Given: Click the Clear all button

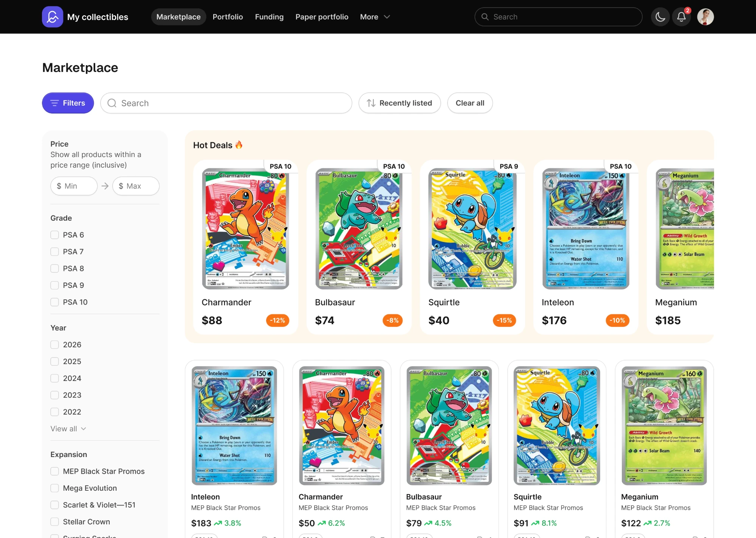Looking at the screenshot, I should coord(470,103).
